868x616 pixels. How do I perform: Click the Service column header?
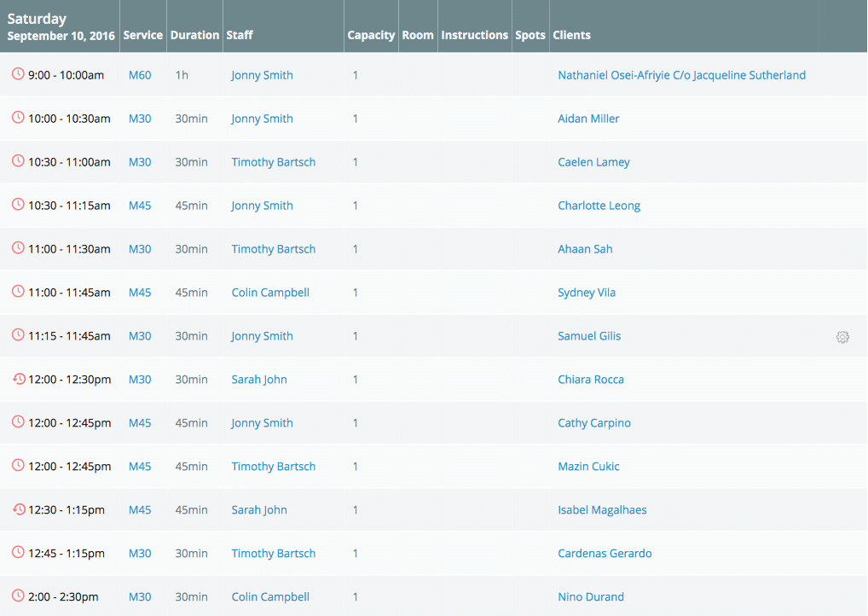click(143, 35)
